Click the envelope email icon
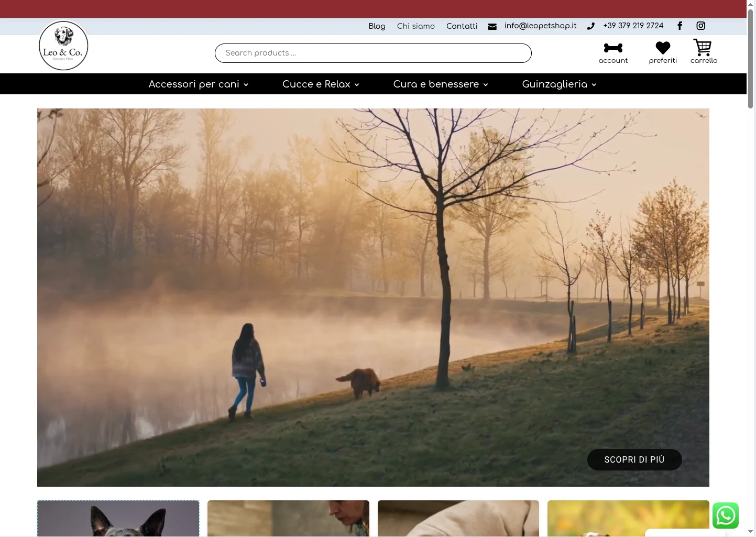The width and height of the screenshot is (756, 537). (492, 26)
